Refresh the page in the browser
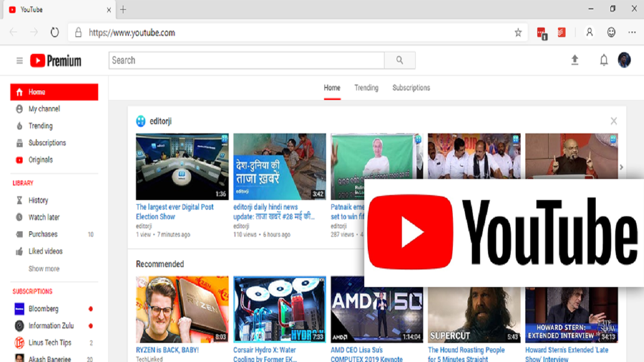 click(x=54, y=33)
